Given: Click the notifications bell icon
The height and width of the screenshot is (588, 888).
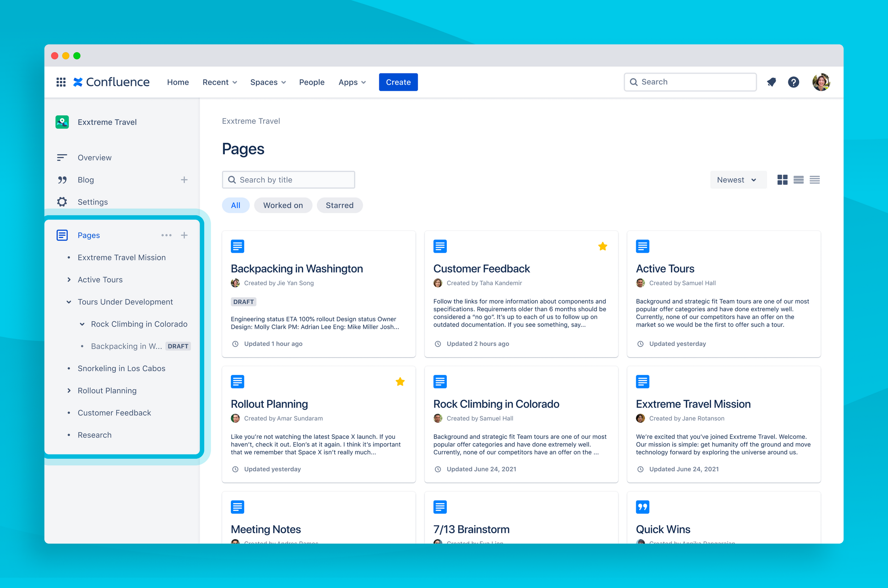Looking at the screenshot, I should point(771,82).
